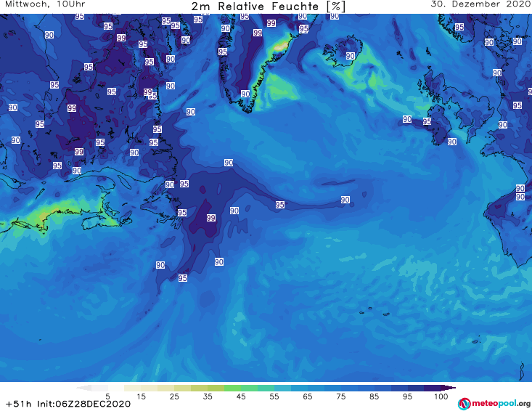
Task: Select the "+51h" forecast hour text
Action: (x=18, y=404)
